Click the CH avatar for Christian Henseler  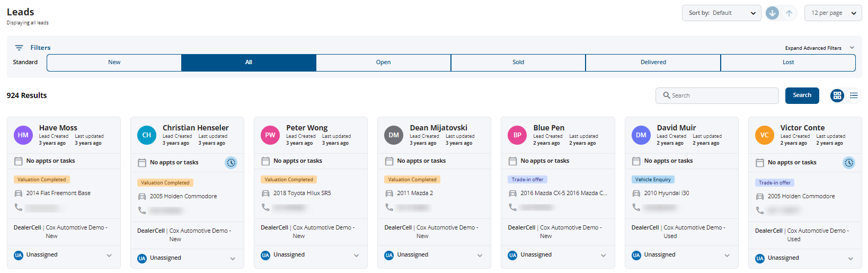tap(147, 135)
